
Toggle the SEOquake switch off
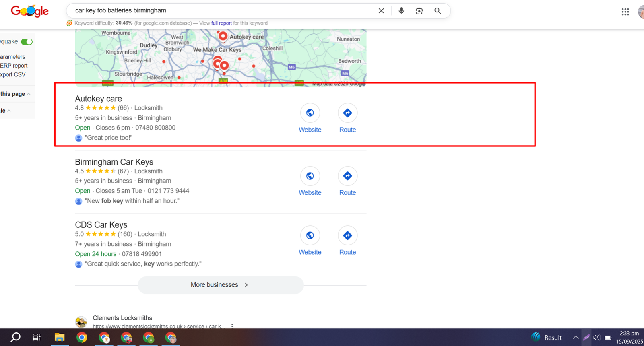[27, 42]
